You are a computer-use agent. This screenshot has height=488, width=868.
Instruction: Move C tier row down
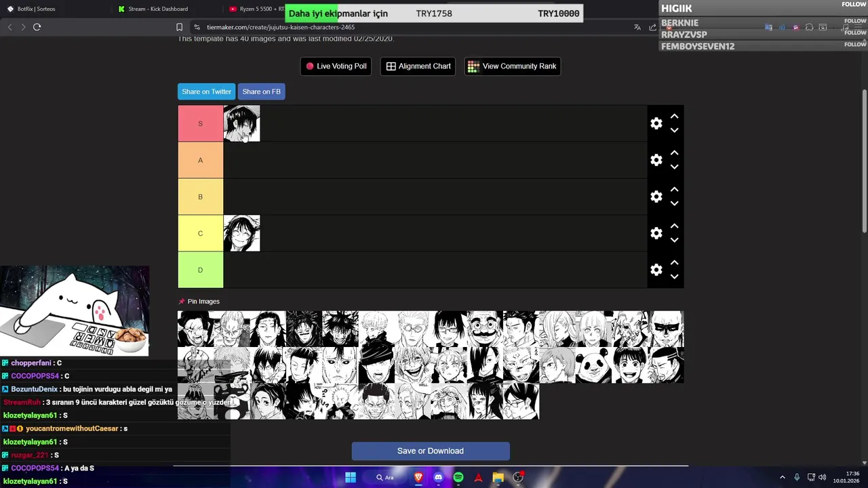(674, 240)
